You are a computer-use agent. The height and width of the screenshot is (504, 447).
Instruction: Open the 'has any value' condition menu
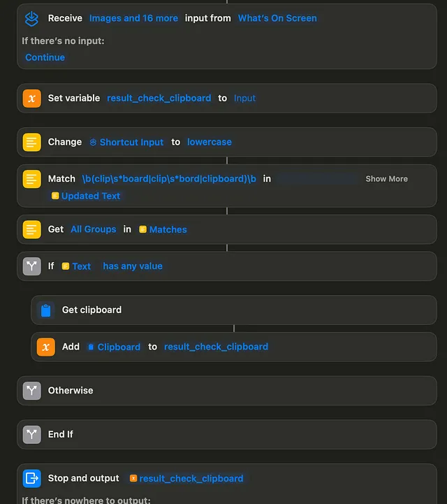pos(133,266)
